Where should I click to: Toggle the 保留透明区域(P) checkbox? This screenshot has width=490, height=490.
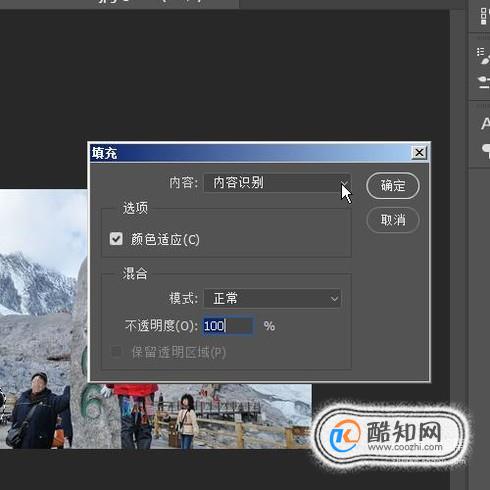[116, 351]
